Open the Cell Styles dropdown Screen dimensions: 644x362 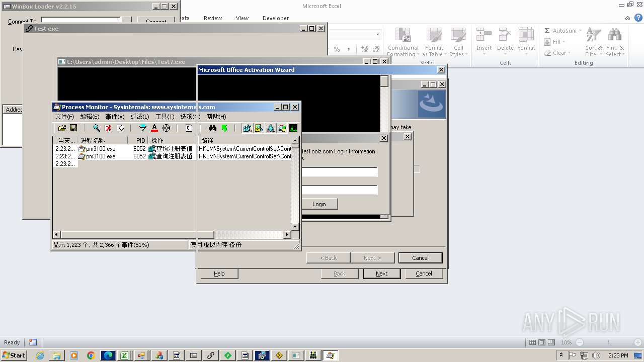[458, 42]
